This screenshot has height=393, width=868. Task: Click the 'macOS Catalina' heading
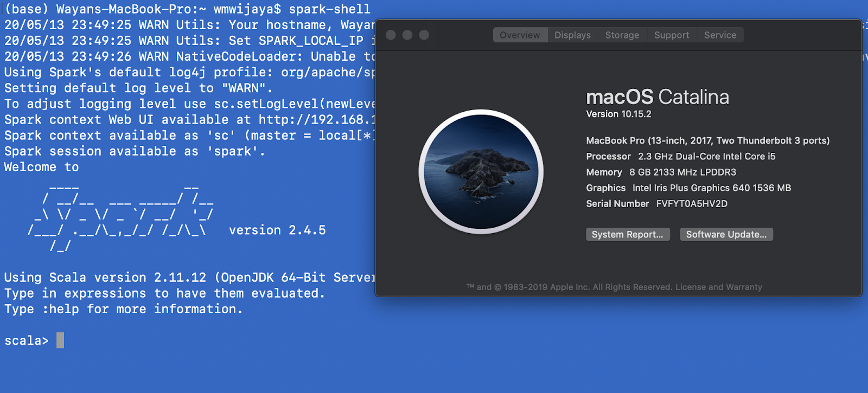tap(658, 97)
